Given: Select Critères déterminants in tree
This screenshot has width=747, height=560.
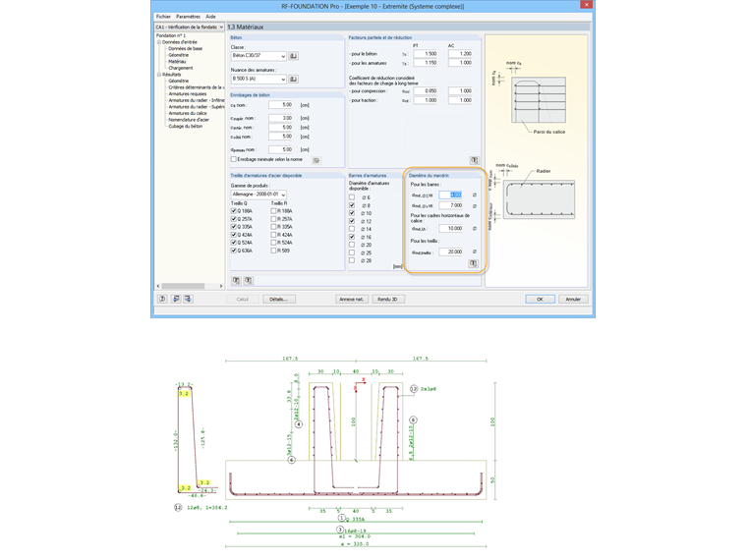Looking at the screenshot, I should point(197,87).
